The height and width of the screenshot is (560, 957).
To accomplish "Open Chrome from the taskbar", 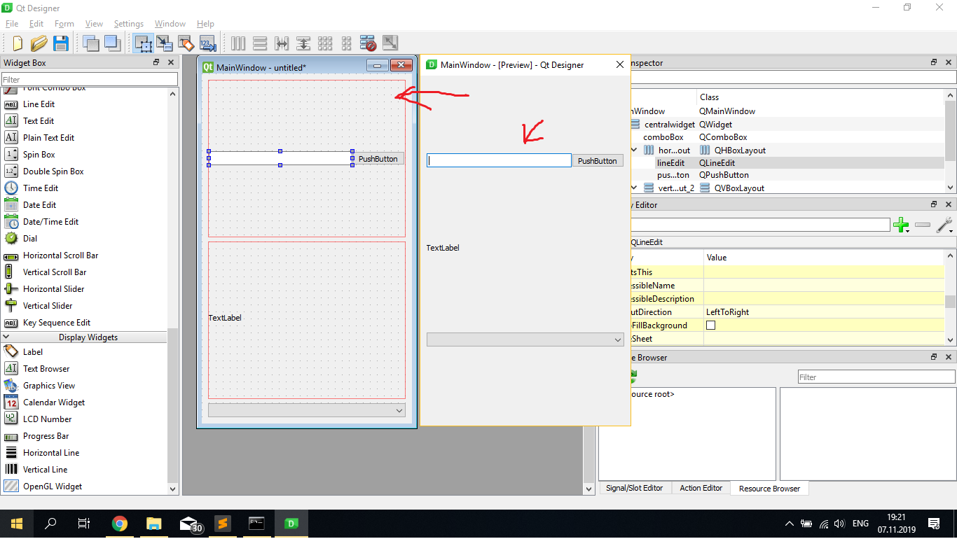I will 120,523.
